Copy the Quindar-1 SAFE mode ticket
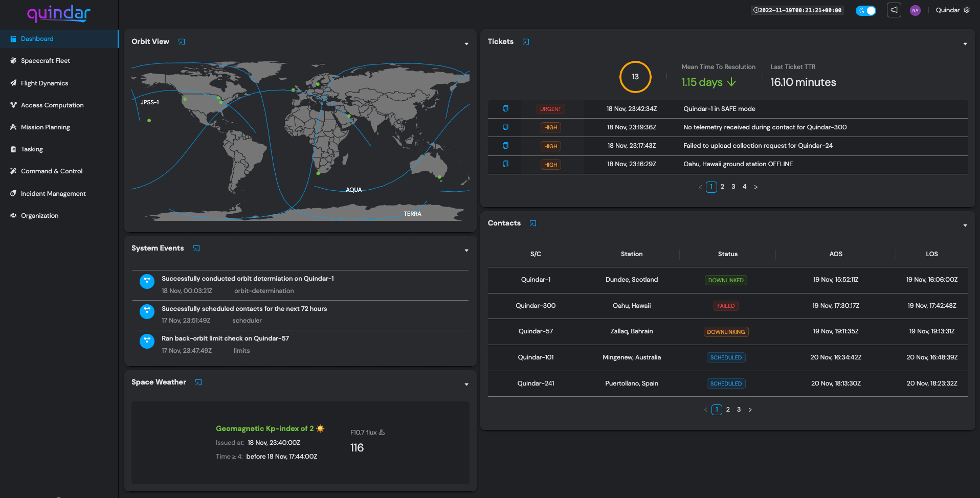 click(x=505, y=108)
